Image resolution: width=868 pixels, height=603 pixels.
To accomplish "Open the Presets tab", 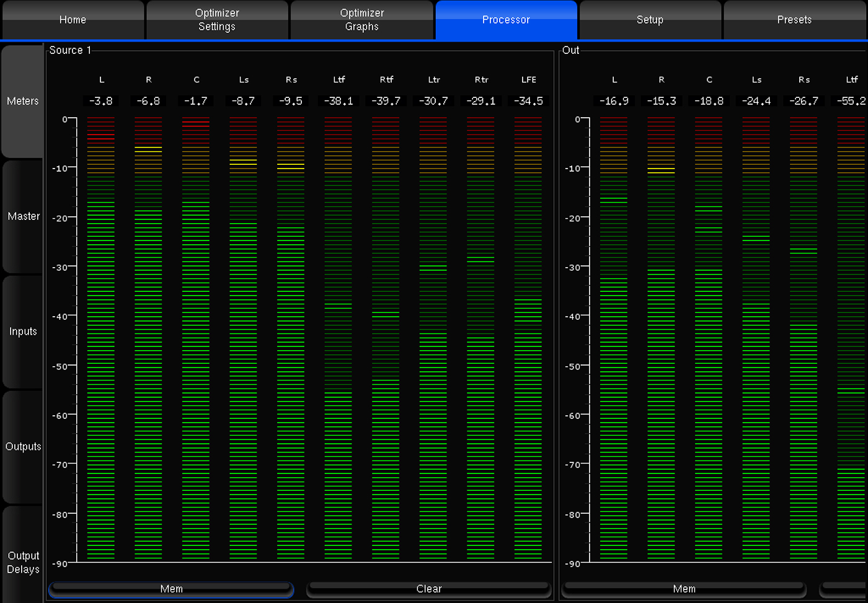I will (794, 20).
